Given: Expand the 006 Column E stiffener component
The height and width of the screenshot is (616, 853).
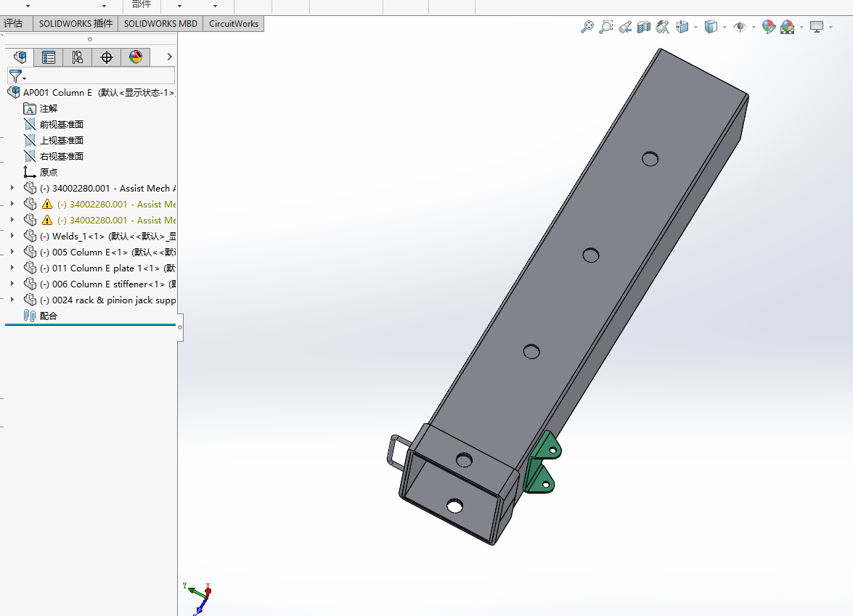Looking at the screenshot, I should pos(12,283).
